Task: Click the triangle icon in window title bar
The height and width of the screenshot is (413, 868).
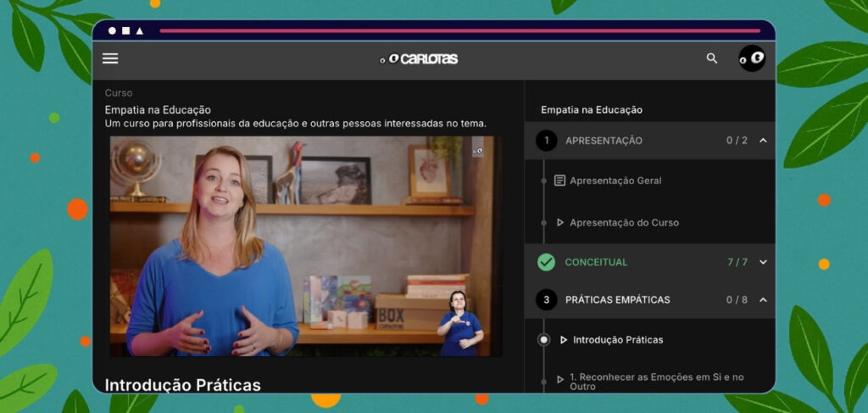Action: point(140,31)
